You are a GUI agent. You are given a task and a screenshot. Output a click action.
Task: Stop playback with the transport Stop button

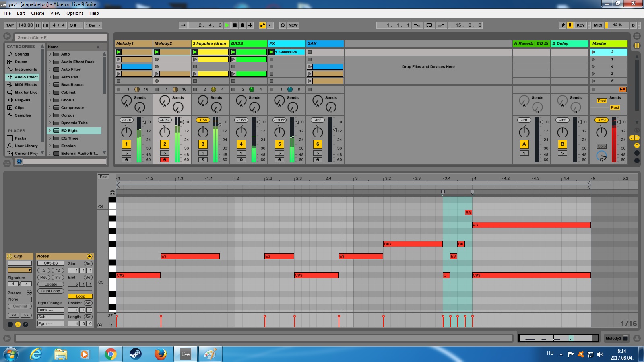tap(235, 25)
